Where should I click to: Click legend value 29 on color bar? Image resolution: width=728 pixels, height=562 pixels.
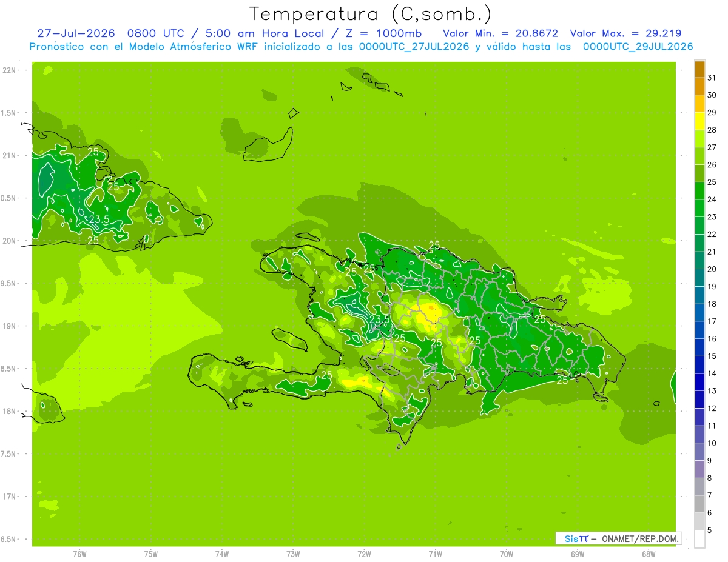coord(712,112)
